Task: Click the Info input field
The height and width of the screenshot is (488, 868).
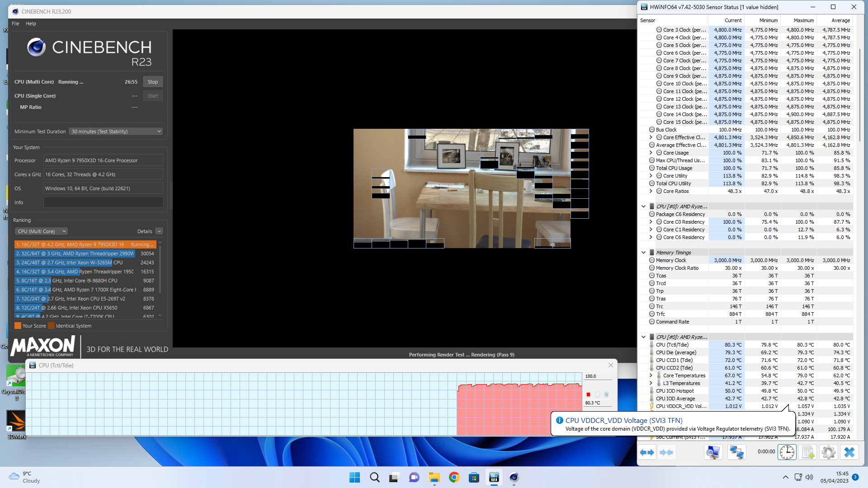Action: pos(103,202)
